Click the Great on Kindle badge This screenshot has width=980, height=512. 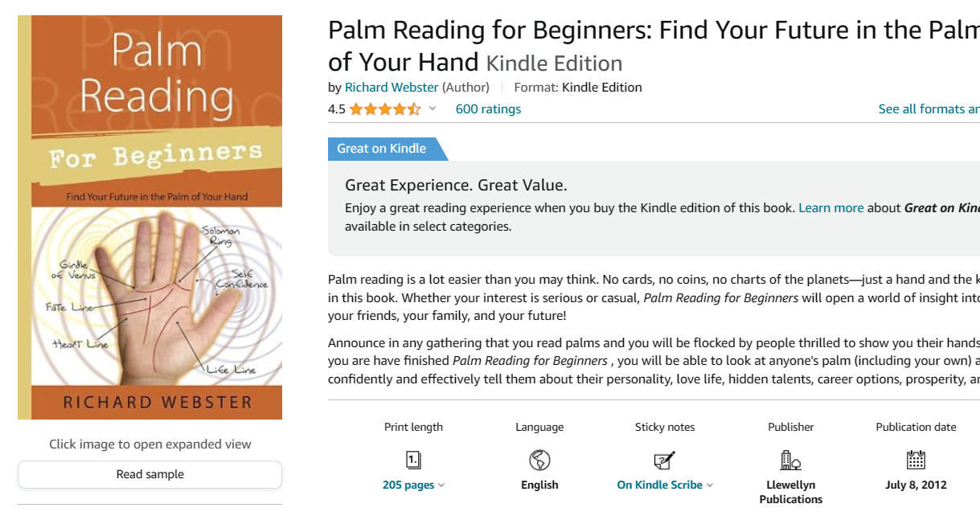[x=382, y=148]
